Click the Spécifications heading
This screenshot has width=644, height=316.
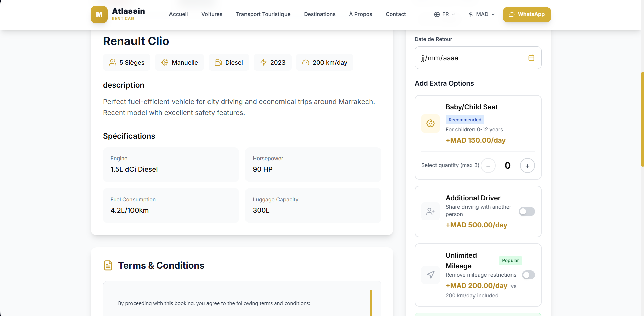coord(129,136)
